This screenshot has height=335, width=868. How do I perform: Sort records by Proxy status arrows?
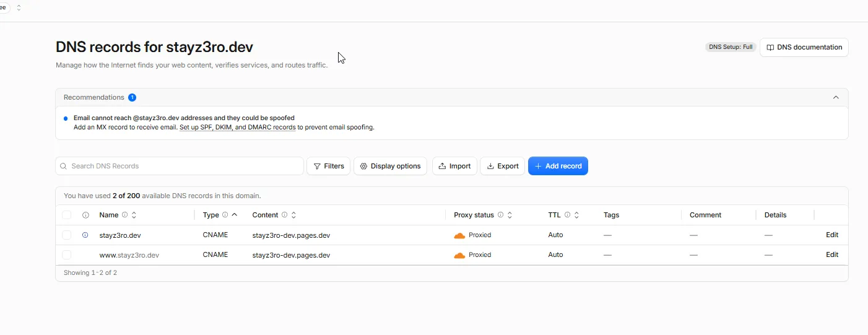510,215
